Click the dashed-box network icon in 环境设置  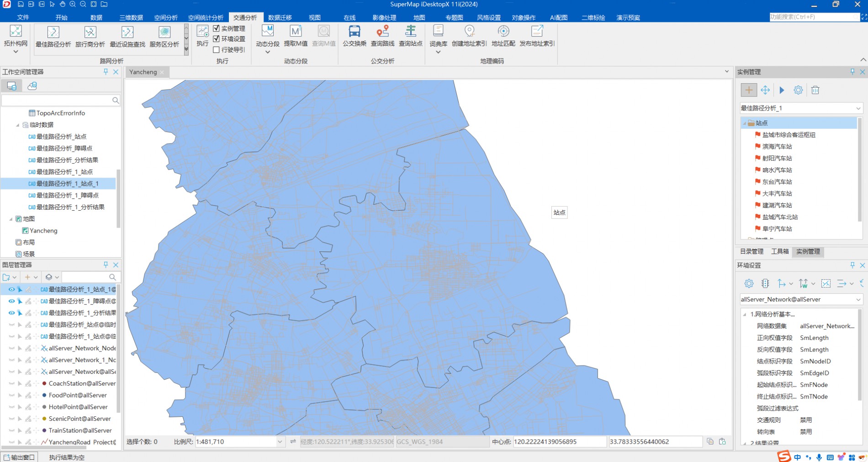(x=826, y=283)
